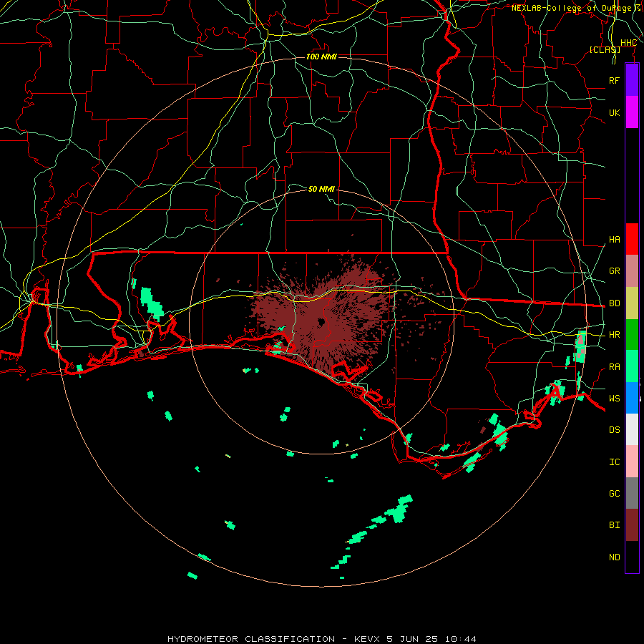
Task: Click the HYDROMETEOR CLASSIFICATION KEVX caption
Action: click(x=322, y=639)
